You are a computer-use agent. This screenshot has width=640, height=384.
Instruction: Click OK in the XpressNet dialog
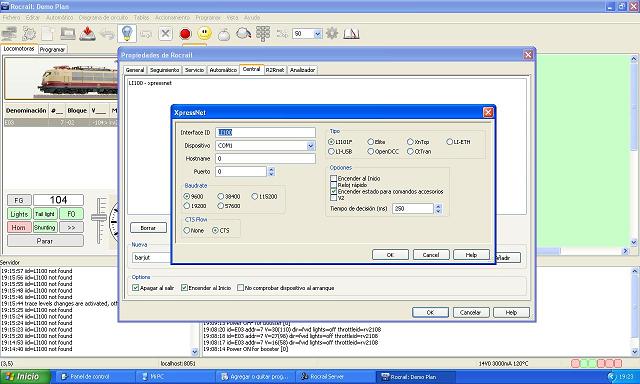390,255
